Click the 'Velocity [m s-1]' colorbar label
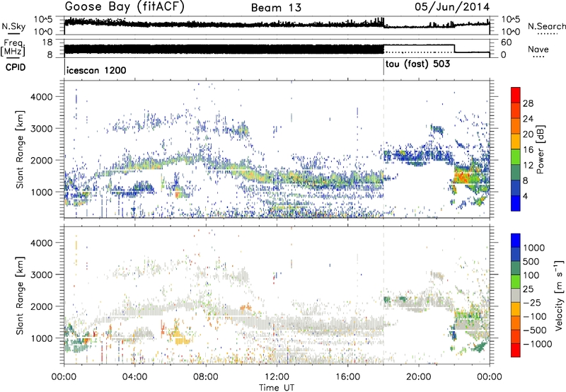The image size is (566, 392). tap(559, 295)
